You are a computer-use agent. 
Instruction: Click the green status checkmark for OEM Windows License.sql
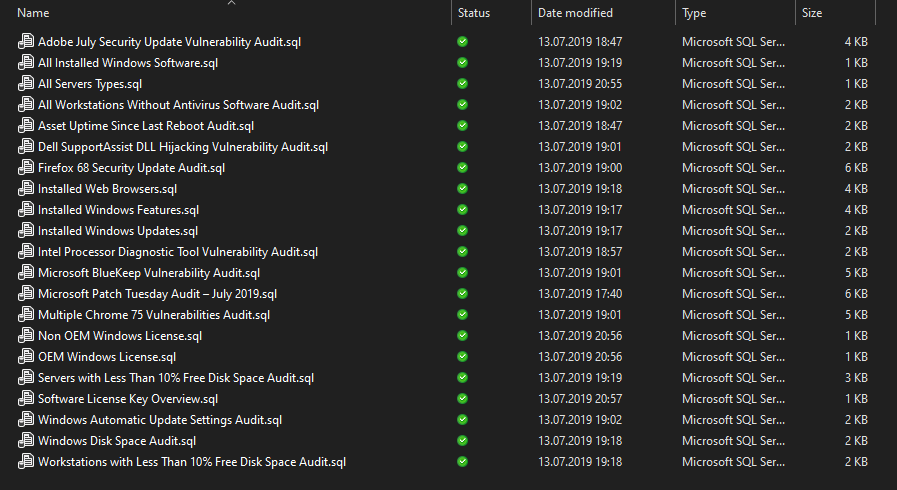click(x=462, y=357)
